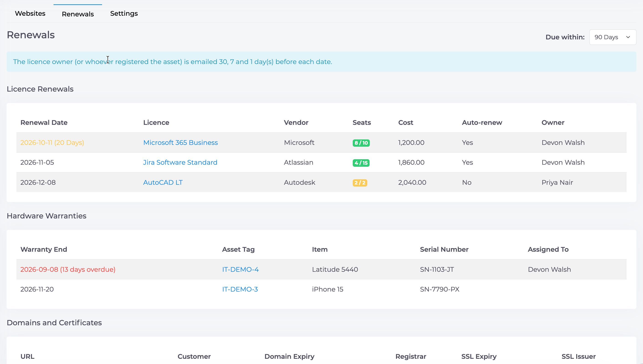This screenshot has width=643, height=364.
Task: Click the Priya Nair owner cell
Action: click(557, 182)
